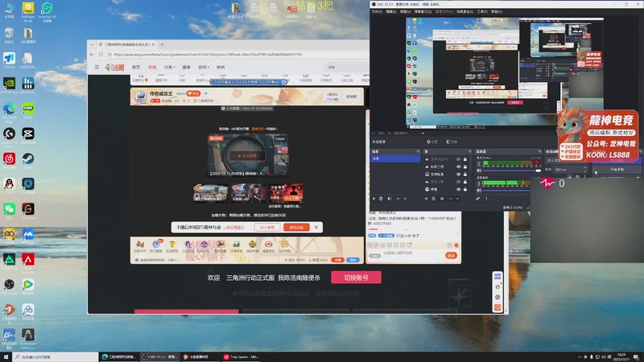Delete selected source with trash icon
This screenshot has height=362, width=644.
(x=433, y=199)
